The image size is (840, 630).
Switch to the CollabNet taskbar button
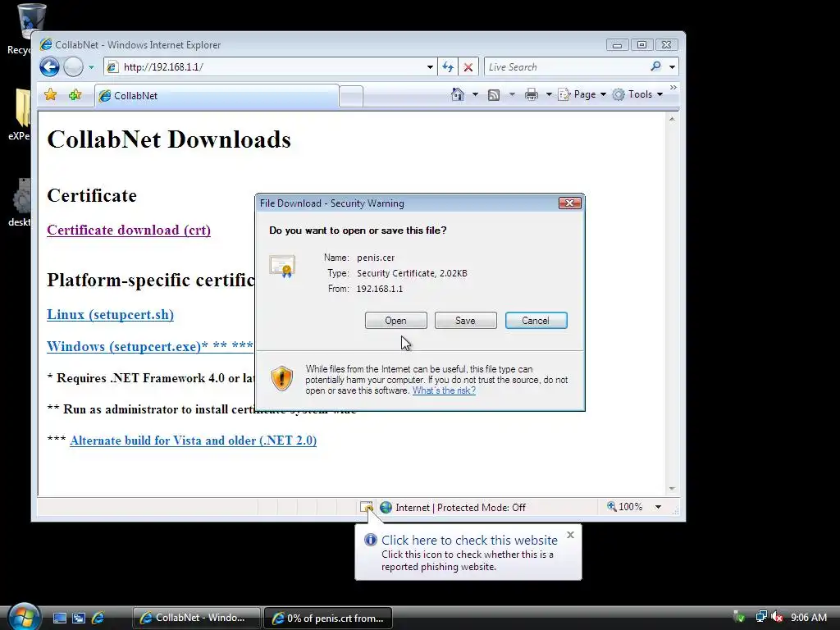point(197,619)
